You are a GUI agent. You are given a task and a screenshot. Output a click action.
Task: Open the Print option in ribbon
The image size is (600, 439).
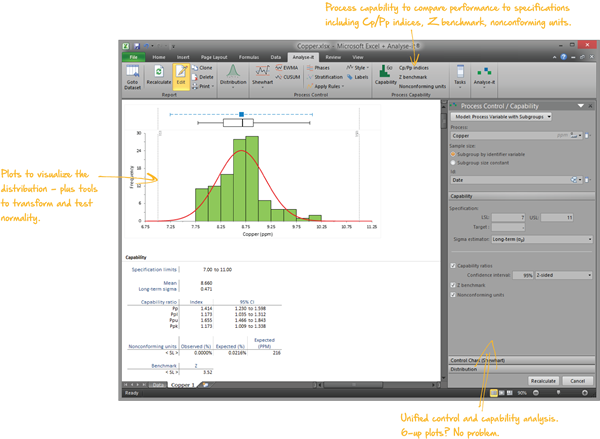(x=203, y=86)
